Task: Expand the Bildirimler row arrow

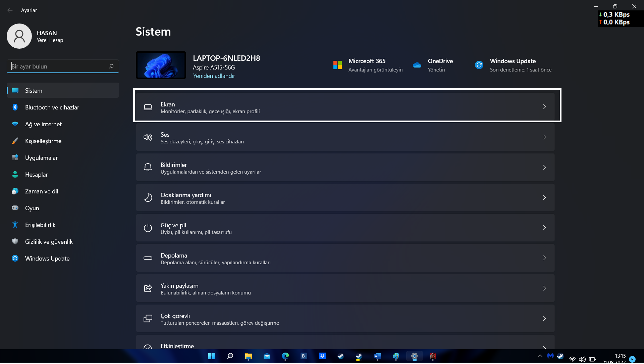Action: point(544,167)
